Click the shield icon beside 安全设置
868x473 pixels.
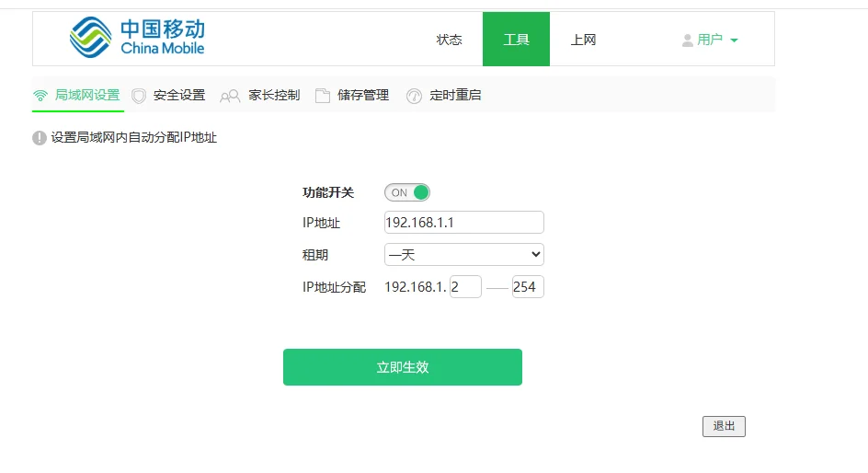(139, 96)
